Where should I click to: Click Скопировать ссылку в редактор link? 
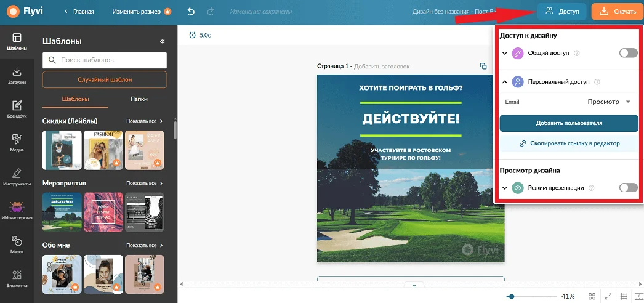click(x=568, y=143)
